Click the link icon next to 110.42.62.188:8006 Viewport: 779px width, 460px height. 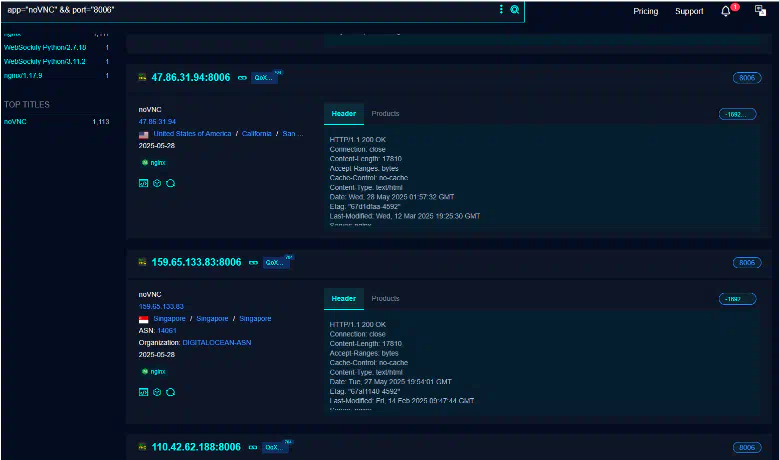click(x=253, y=448)
